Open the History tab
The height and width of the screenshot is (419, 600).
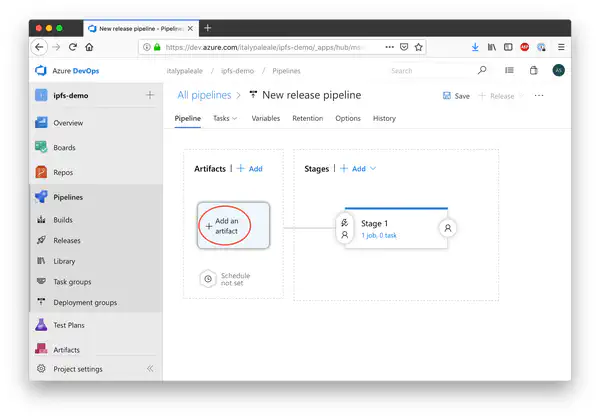click(384, 118)
